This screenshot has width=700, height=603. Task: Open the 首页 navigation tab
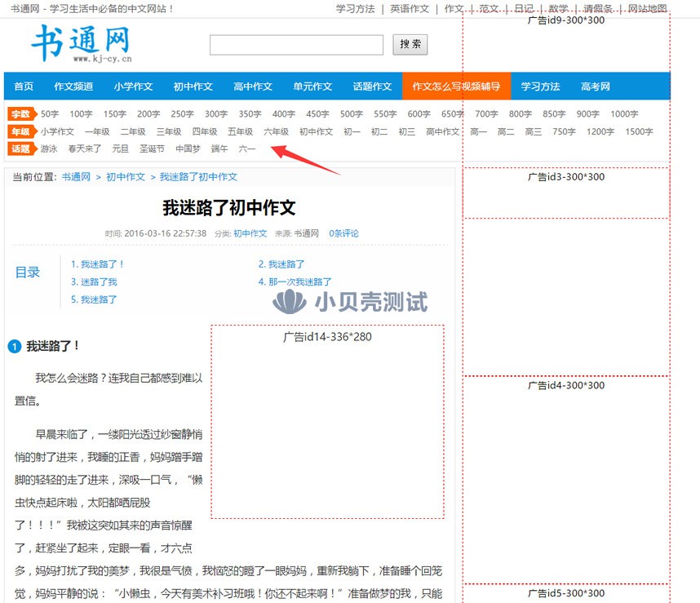pyautogui.click(x=24, y=86)
